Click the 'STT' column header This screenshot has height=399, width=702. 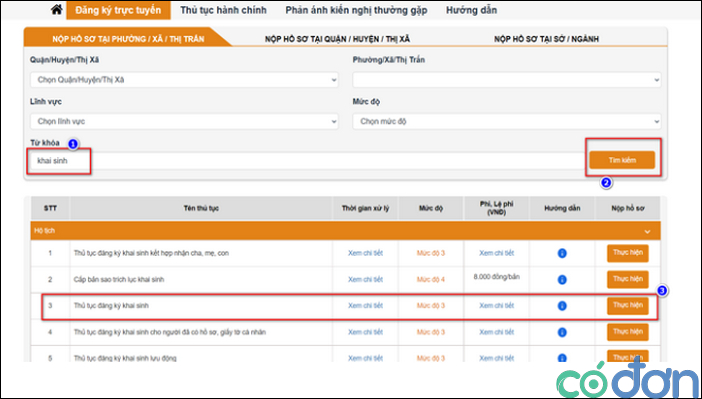tap(50, 208)
